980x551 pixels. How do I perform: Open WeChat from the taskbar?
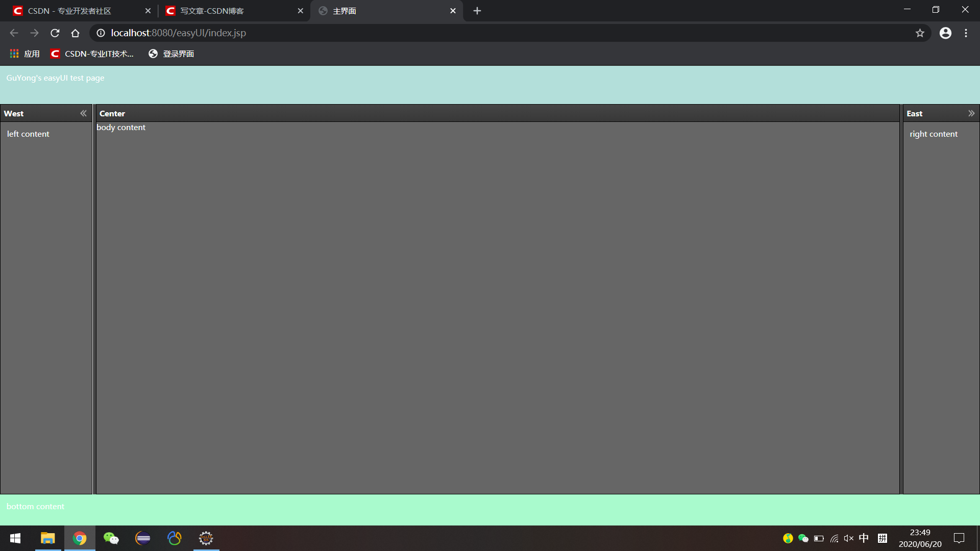pyautogui.click(x=111, y=538)
